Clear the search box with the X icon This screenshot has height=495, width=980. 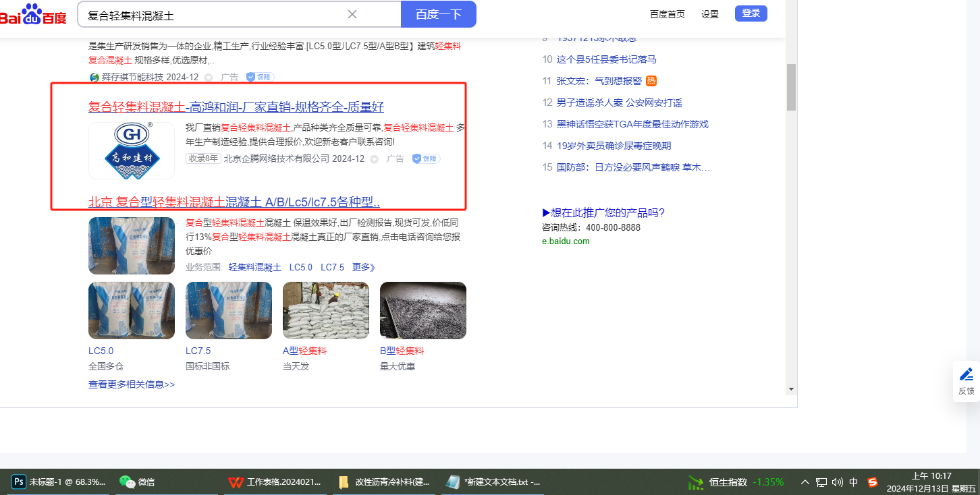(x=352, y=14)
